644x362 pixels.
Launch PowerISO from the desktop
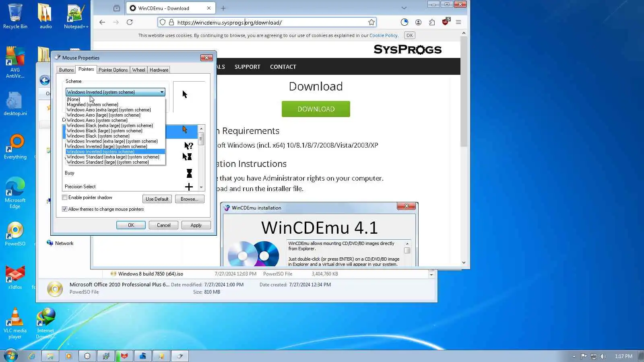(15, 234)
